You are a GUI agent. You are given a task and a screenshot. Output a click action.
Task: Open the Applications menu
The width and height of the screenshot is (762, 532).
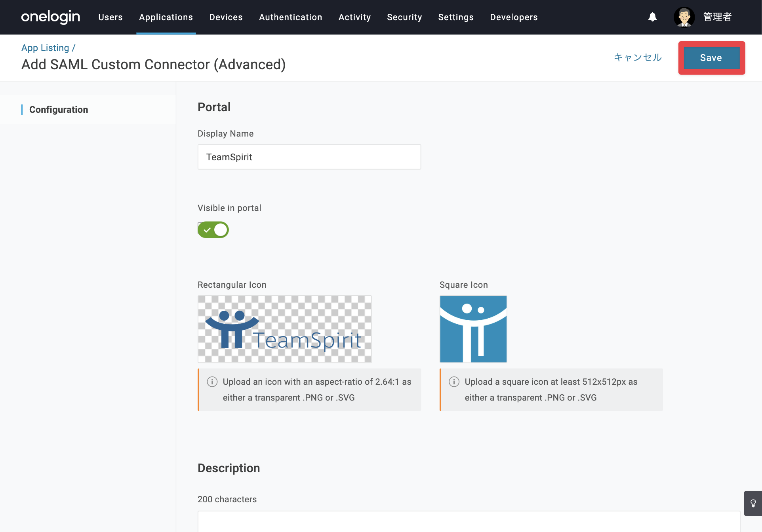point(166,17)
